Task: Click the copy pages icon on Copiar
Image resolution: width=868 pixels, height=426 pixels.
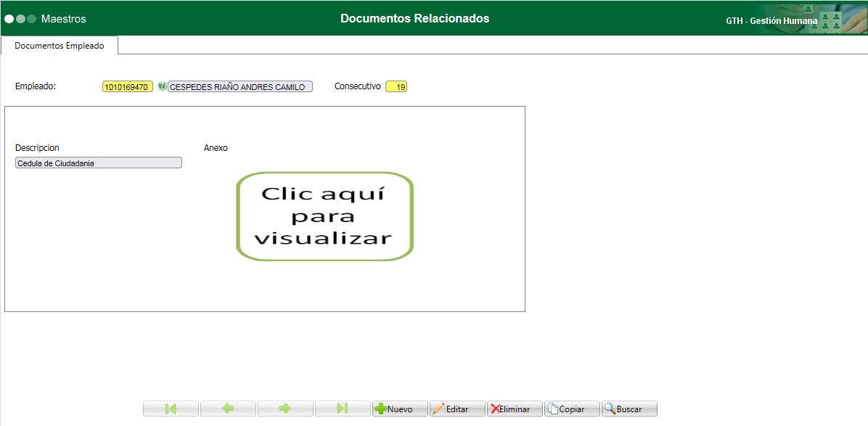Action: (554, 409)
